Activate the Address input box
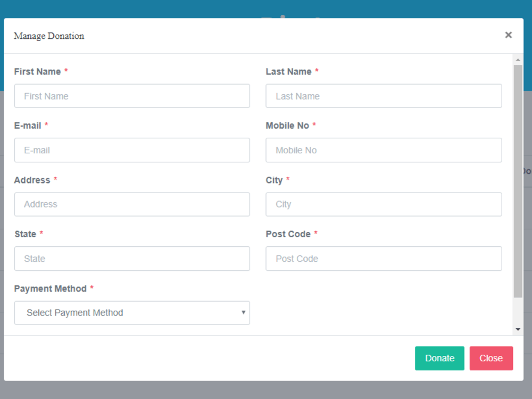 coord(132,204)
